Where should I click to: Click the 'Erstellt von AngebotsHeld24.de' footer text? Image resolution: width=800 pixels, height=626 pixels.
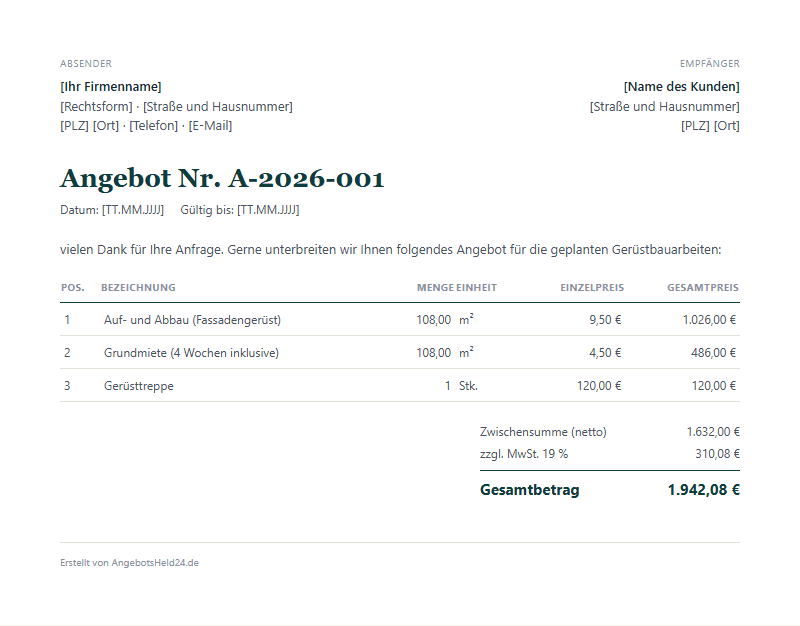point(130,563)
